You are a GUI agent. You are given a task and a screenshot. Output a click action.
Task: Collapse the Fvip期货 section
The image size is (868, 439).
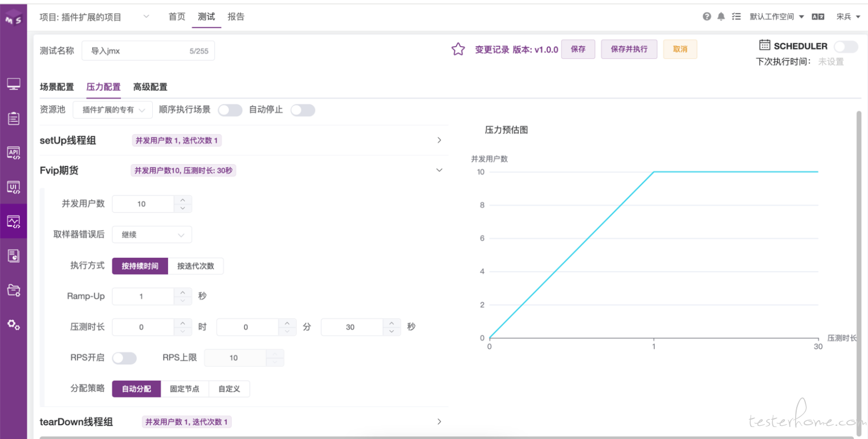[x=439, y=170]
